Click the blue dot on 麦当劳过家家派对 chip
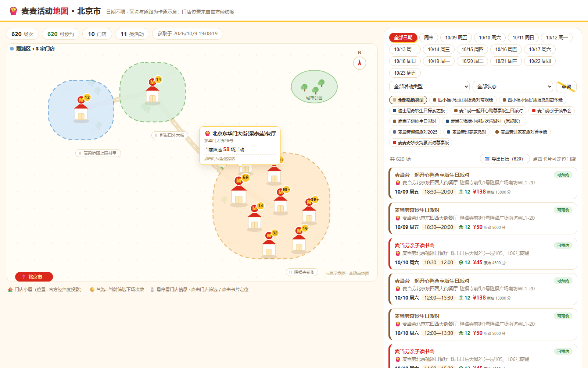This screenshot has height=368, width=588. [448, 132]
